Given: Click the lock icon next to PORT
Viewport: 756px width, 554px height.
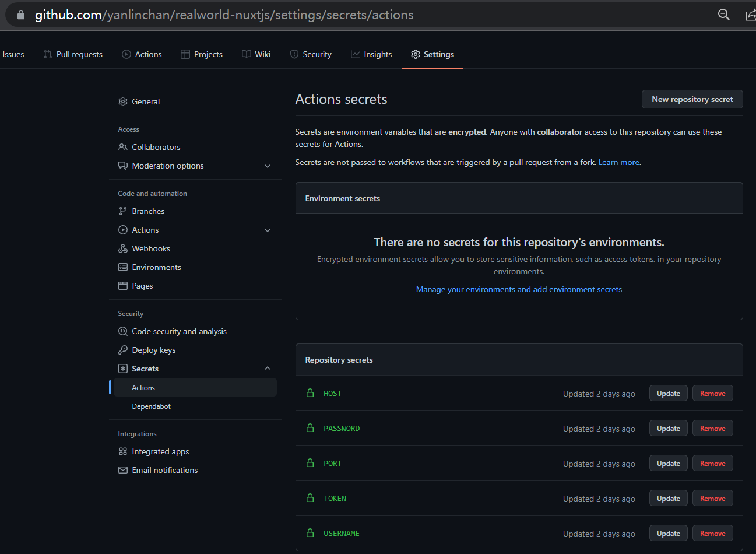Looking at the screenshot, I should [310, 463].
